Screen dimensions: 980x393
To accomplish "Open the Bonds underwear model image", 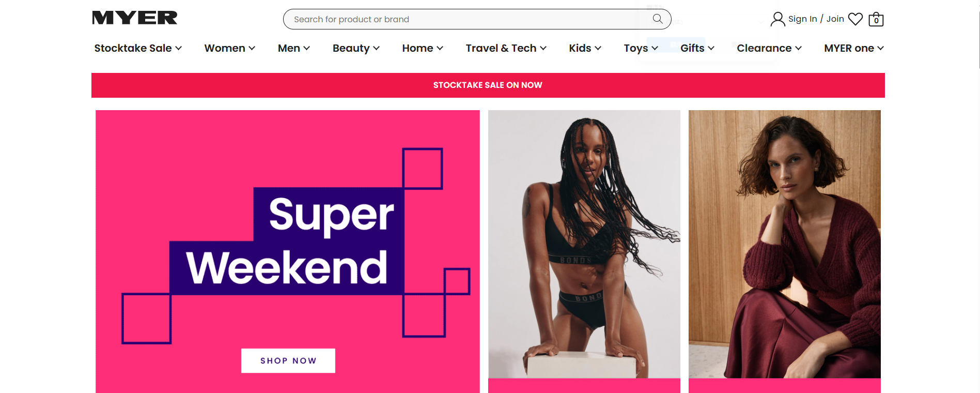I will click(x=584, y=244).
